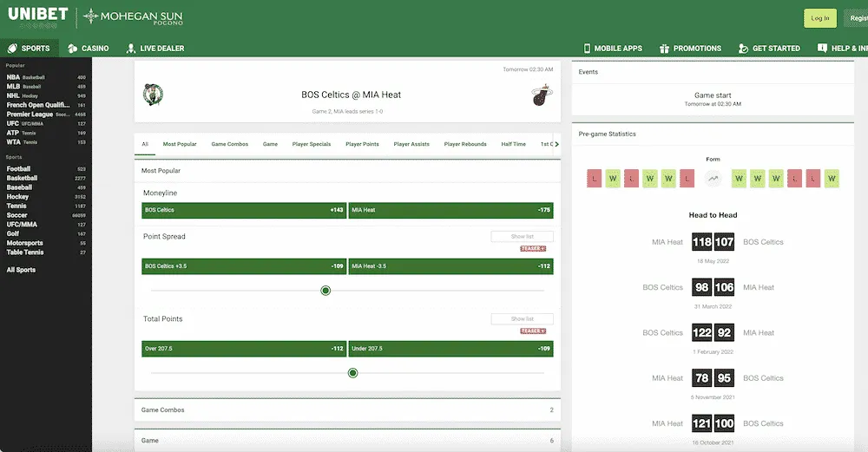The width and height of the screenshot is (868, 452).
Task: Select the Game Combos tab
Action: [230, 144]
